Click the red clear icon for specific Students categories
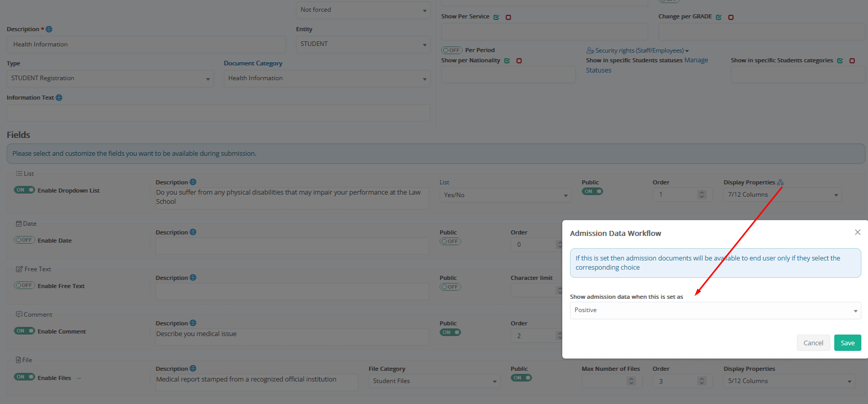 coord(852,61)
